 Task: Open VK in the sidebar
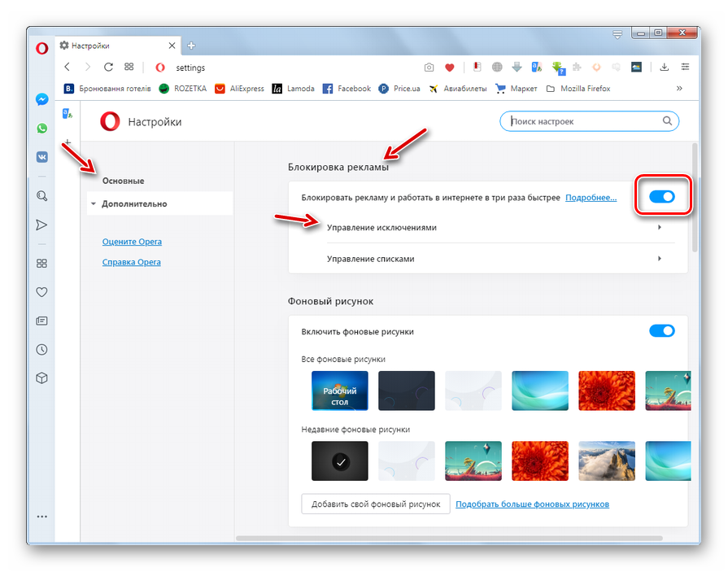click(x=41, y=157)
